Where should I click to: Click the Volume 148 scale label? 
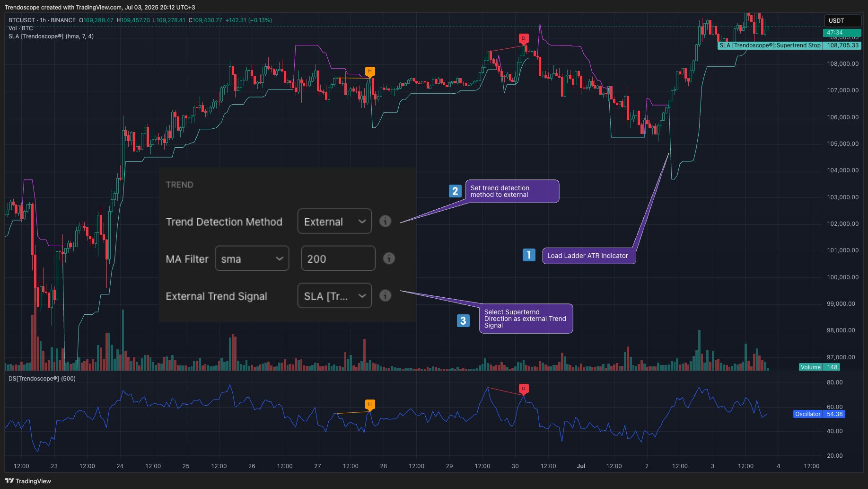(x=820, y=367)
